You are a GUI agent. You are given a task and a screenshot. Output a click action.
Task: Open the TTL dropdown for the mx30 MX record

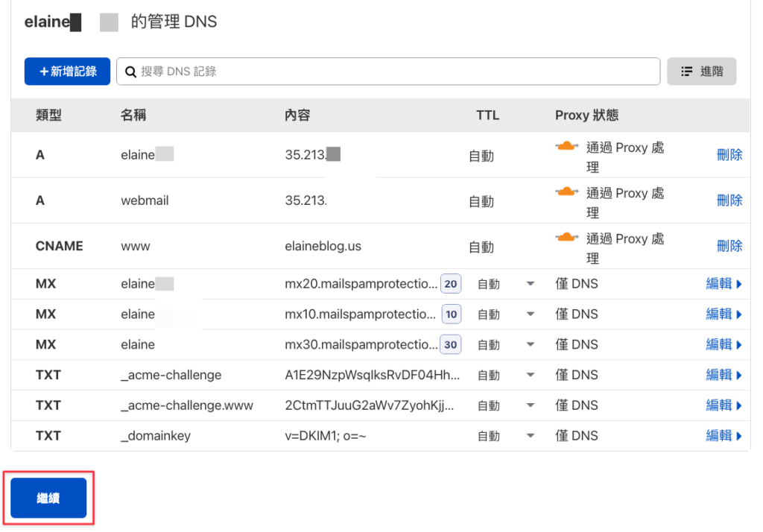[x=531, y=344]
